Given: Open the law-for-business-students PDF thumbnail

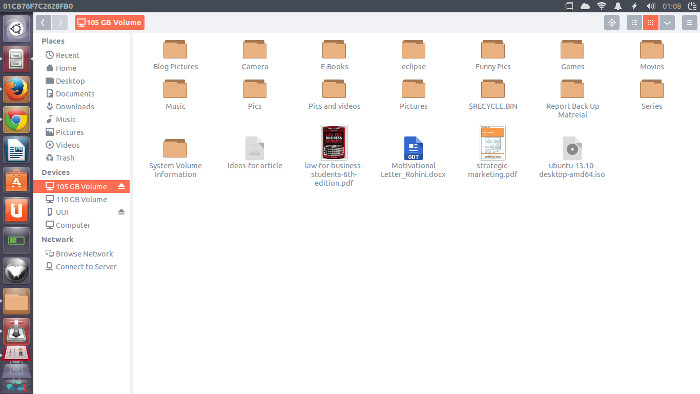Looking at the screenshot, I should pyautogui.click(x=334, y=142).
